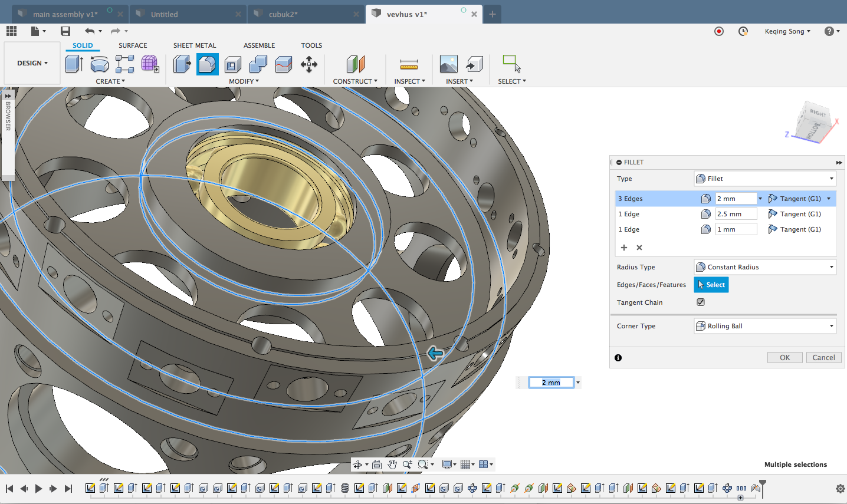
Task: Click the Press Pull tool icon
Action: pyautogui.click(x=182, y=64)
